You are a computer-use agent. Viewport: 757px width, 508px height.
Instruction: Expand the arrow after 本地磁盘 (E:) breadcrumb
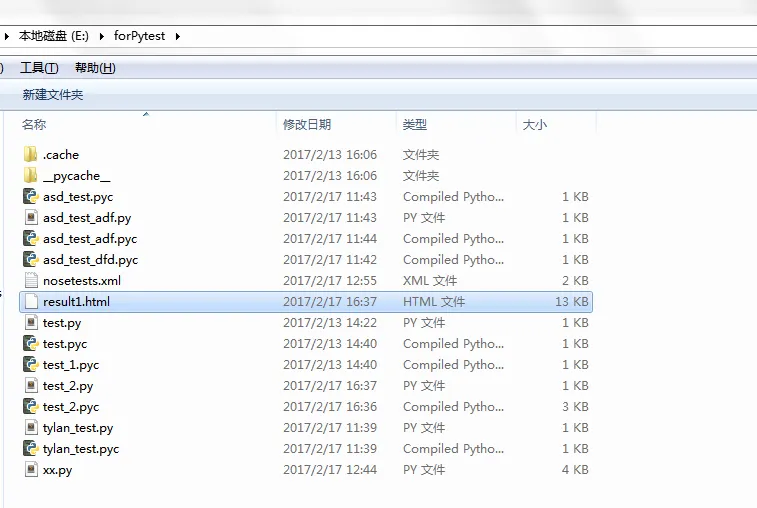101,36
